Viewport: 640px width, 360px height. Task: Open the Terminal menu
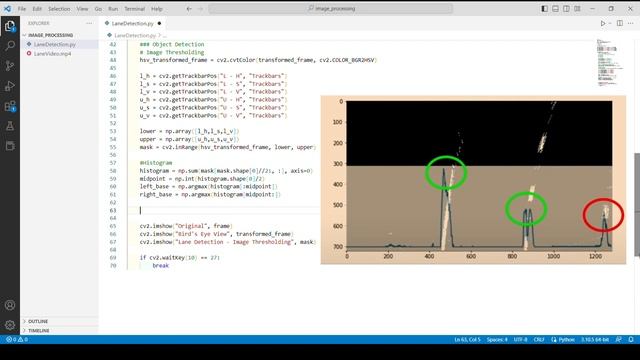(135, 9)
